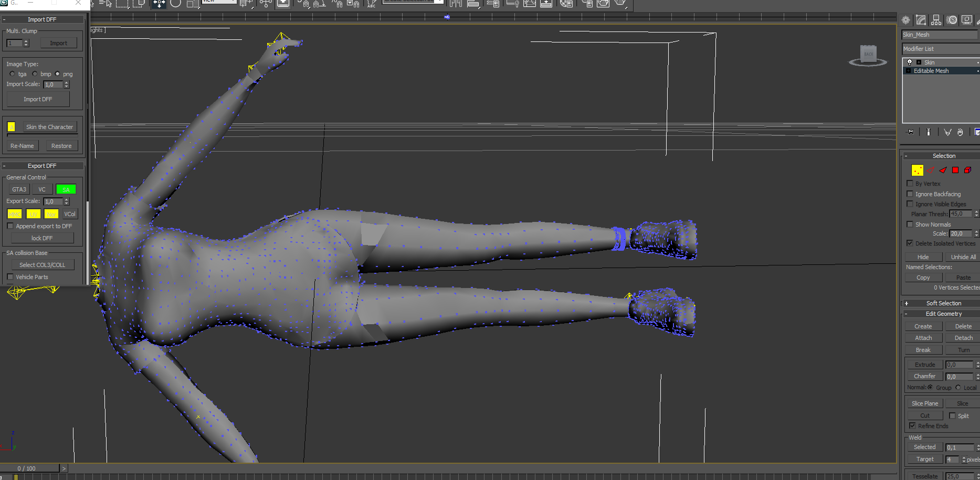Toggle Skin modifier lightbulb visibility
Viewport: 980px width, 480px height.
click(910, 62)
